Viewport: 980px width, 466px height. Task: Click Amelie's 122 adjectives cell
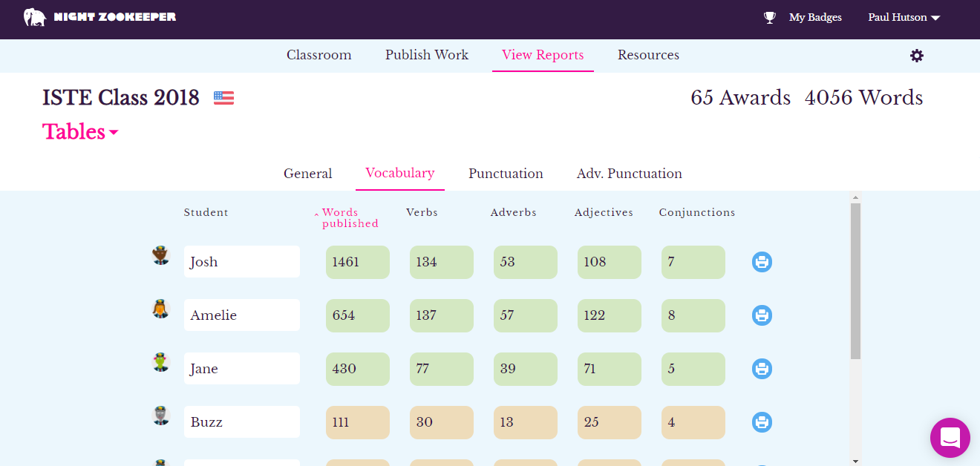click(x=610, y=315)
